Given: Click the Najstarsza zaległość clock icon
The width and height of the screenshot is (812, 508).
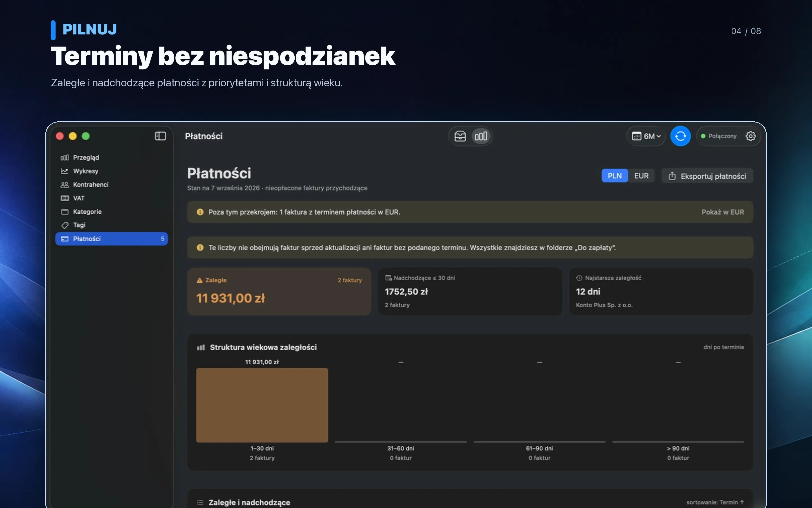Looking at the screenshot, I should [x=579, y=278].
